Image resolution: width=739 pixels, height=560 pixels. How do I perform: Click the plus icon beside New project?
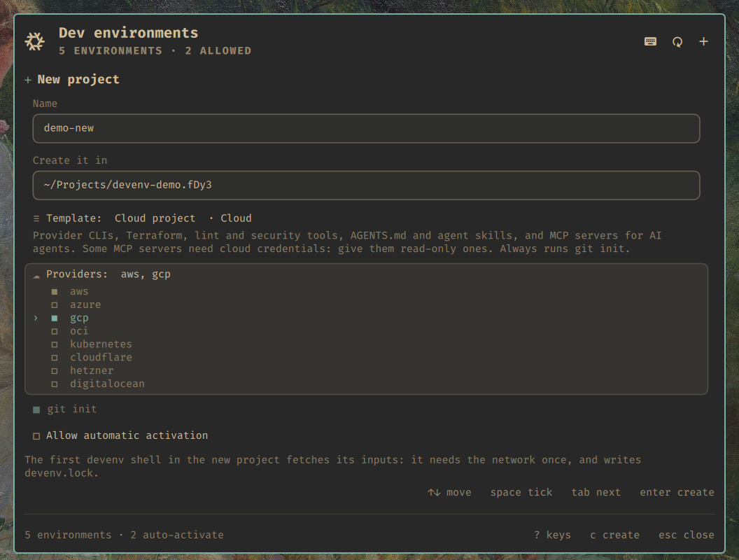(28, 80)
